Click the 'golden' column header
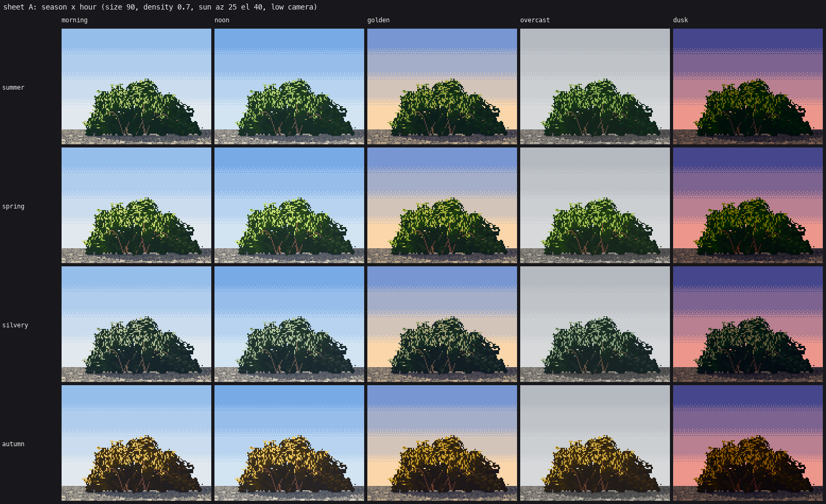This screenshot has width=826, height=504. 378,20
